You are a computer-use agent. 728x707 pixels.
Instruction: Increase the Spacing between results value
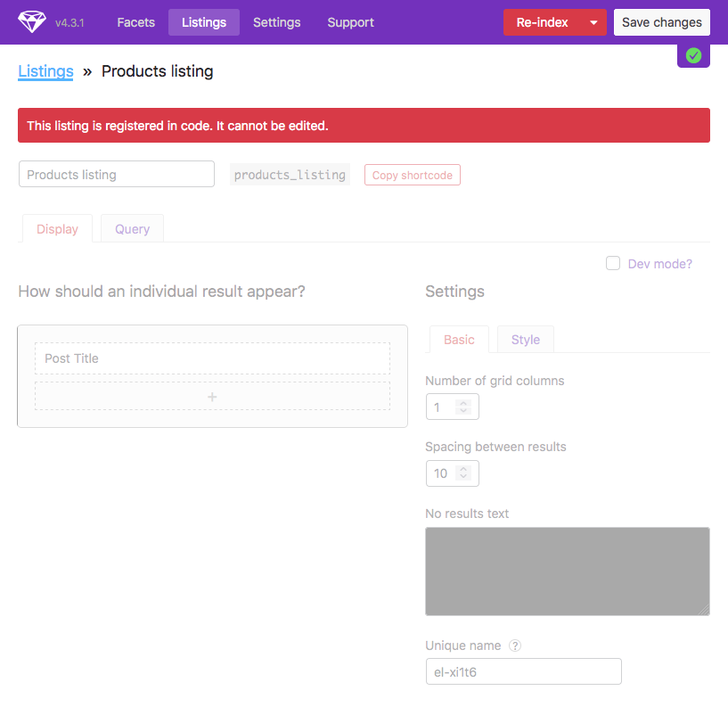click(x=463, y=469)
